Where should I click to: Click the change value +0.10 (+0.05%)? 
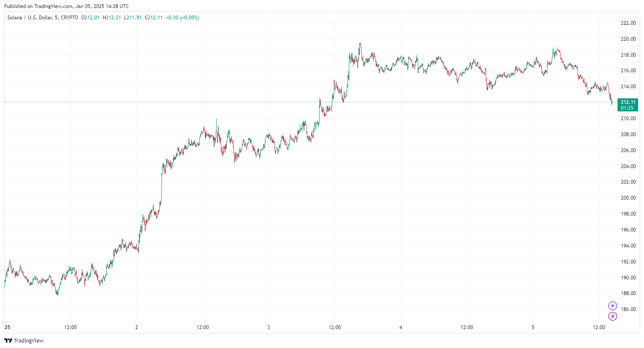(182, 18)
